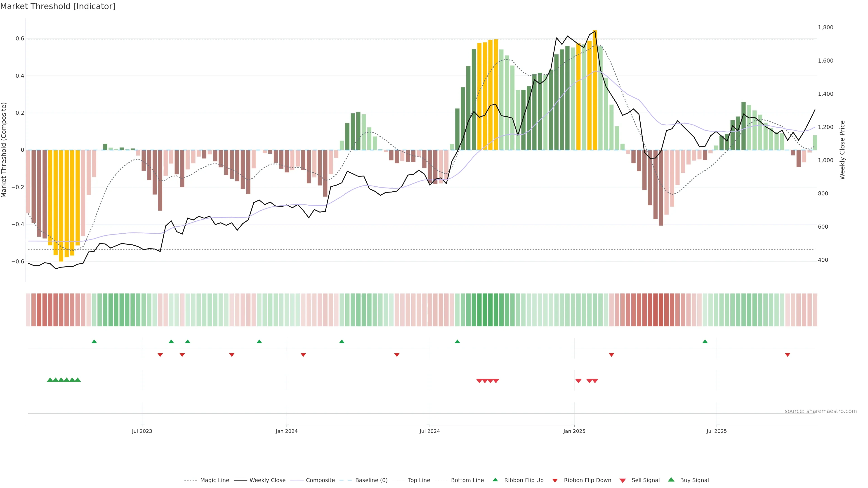Click the rightmost red Sell Signal triangle
Viewport: 868px width, 488px height.
coord(595,381)
